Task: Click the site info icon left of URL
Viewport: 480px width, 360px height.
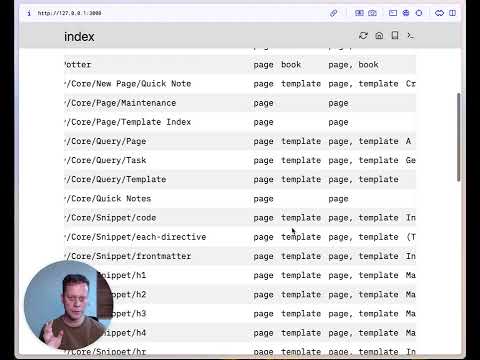Action: point(29,13)
